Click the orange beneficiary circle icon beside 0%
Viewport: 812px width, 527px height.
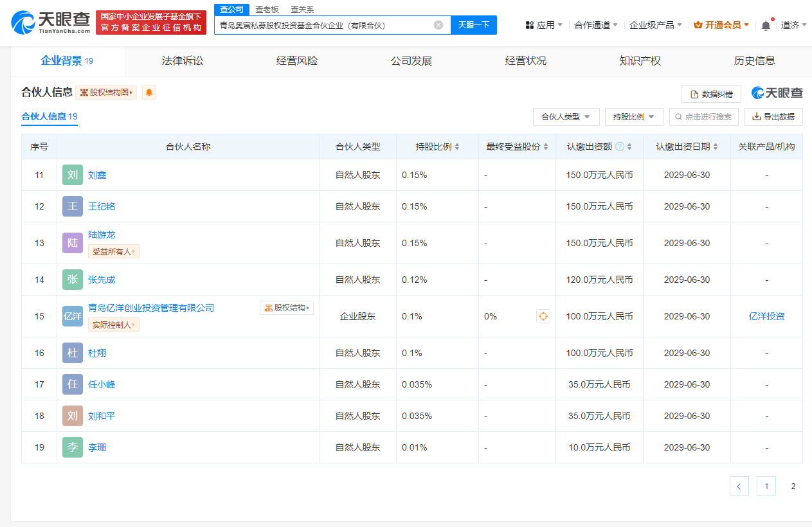[x=543, y=316]
